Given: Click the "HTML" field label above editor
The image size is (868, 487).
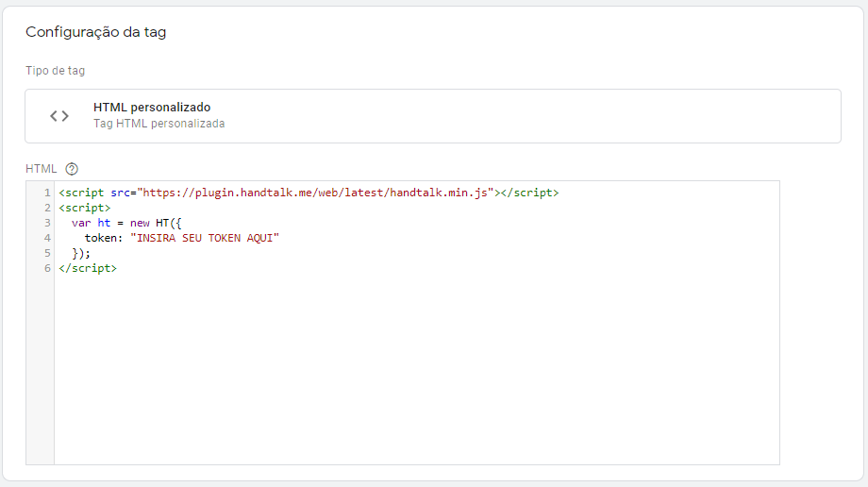Looking at the screenshot, I should coord(41,169).
